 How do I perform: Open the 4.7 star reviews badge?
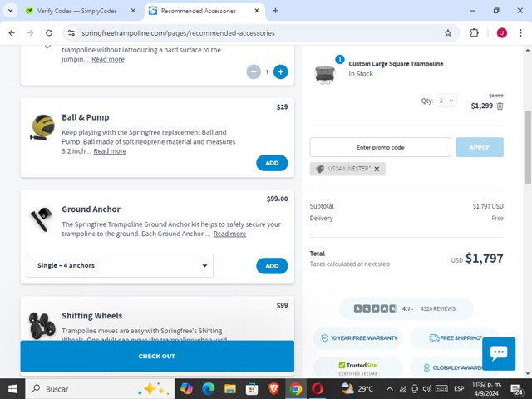[x=406, y=308]
